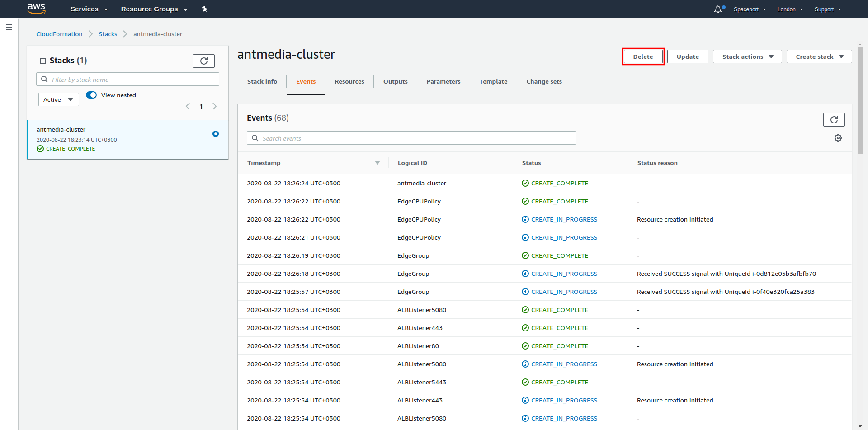Click the Status column header
The image size is (868, 430).
coord(531,163)
